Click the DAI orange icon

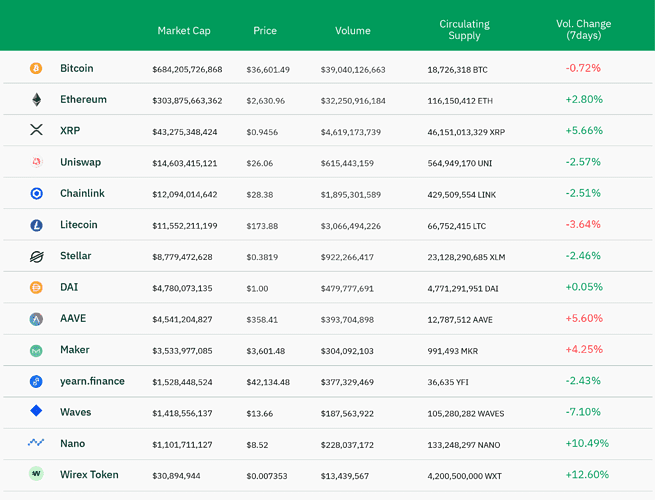click(x=36, y=287)
